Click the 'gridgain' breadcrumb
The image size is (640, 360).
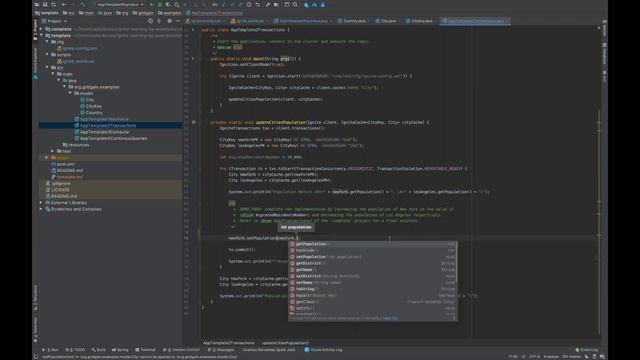143,13
